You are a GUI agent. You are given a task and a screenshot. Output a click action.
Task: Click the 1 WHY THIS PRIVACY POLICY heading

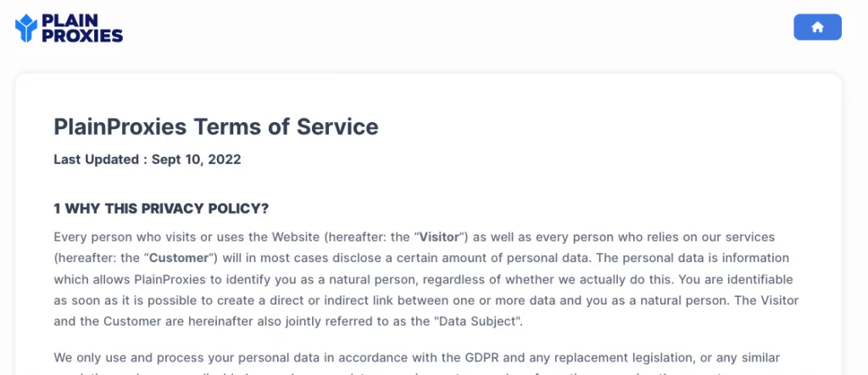pos(161,209)
